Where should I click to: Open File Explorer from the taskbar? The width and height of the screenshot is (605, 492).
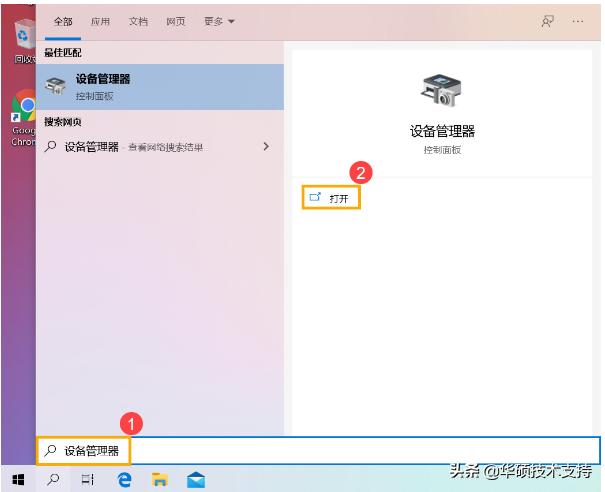click(159, 480)
